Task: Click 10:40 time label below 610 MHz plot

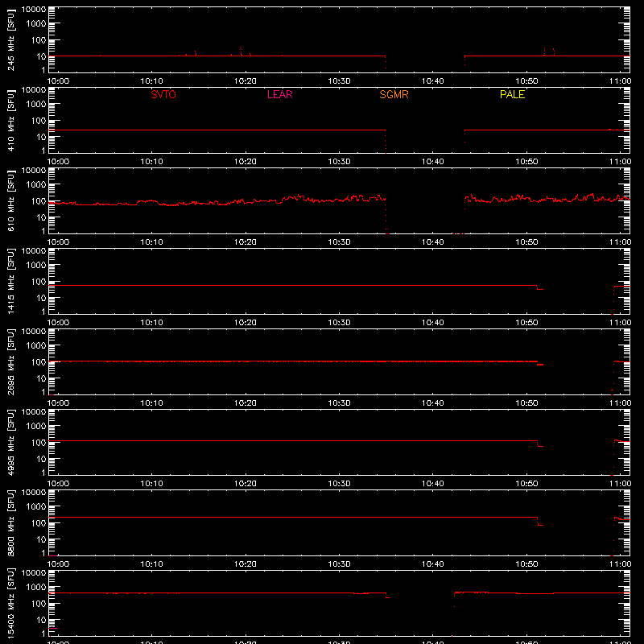Action: [x=433, y=242]
